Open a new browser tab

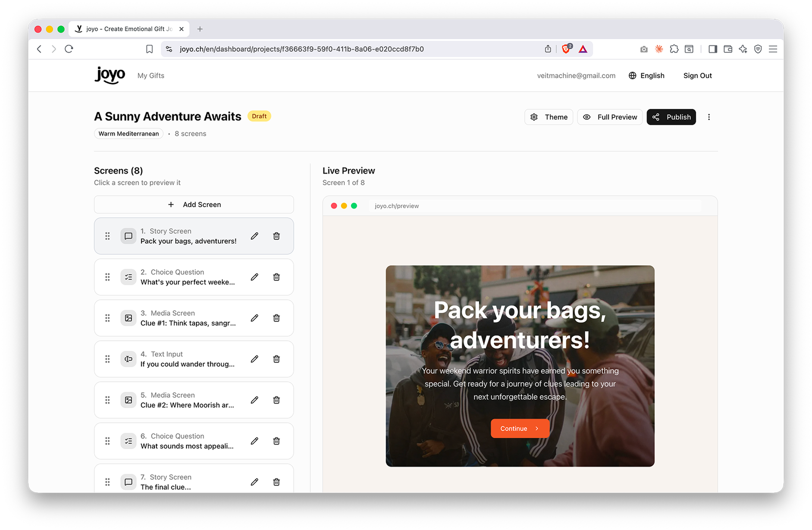click(x=200, y=29)
